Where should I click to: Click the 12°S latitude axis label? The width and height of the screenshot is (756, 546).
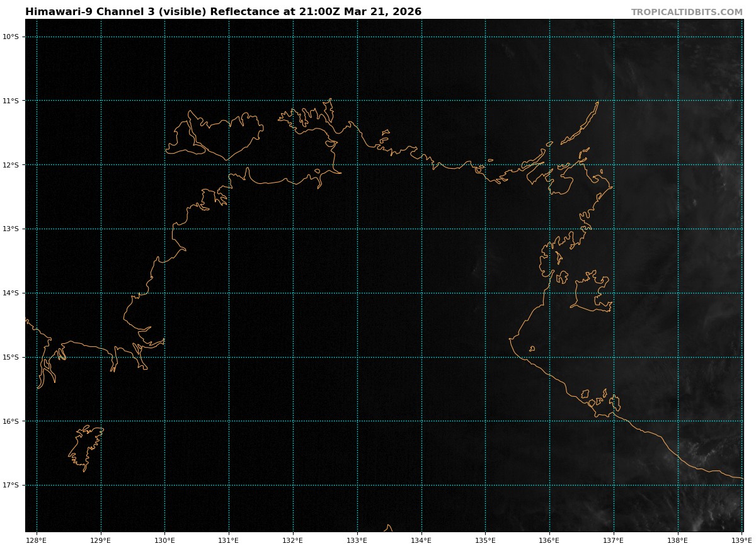[x=11, y=165]
